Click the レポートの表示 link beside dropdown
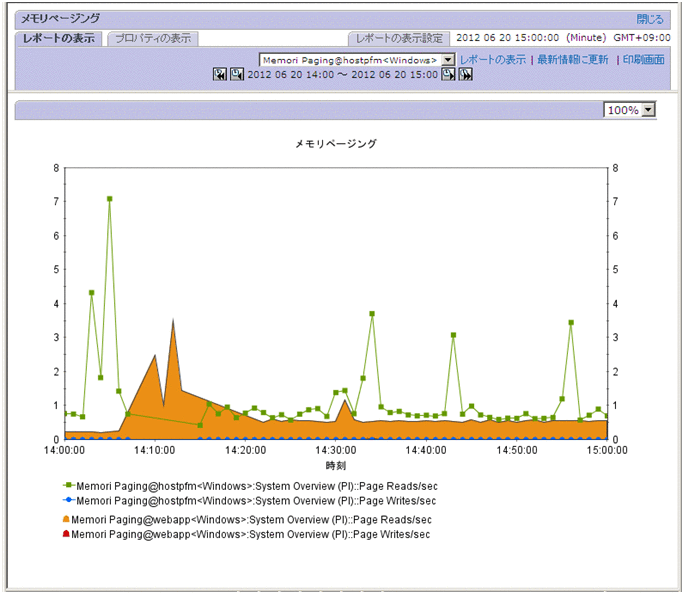The image size is (685, 595). pos(493,60)
